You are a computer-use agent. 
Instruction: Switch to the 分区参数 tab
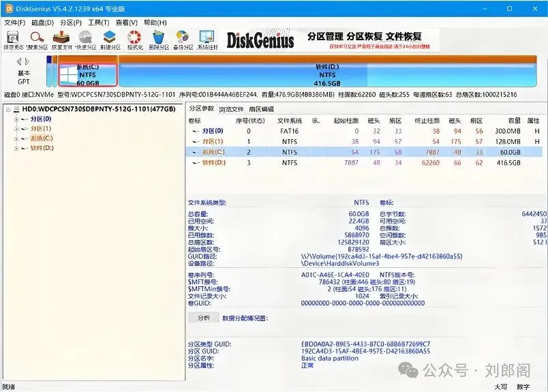tap(201, 109)
